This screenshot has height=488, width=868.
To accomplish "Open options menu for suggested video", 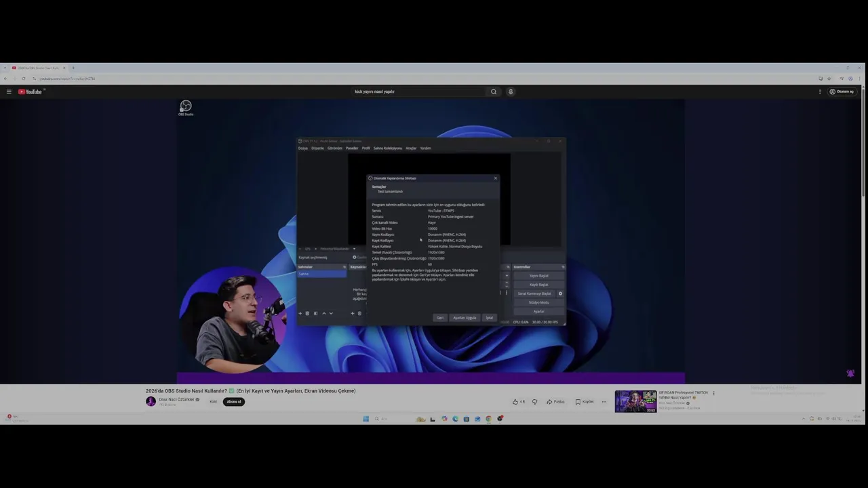I will [713, 393].
